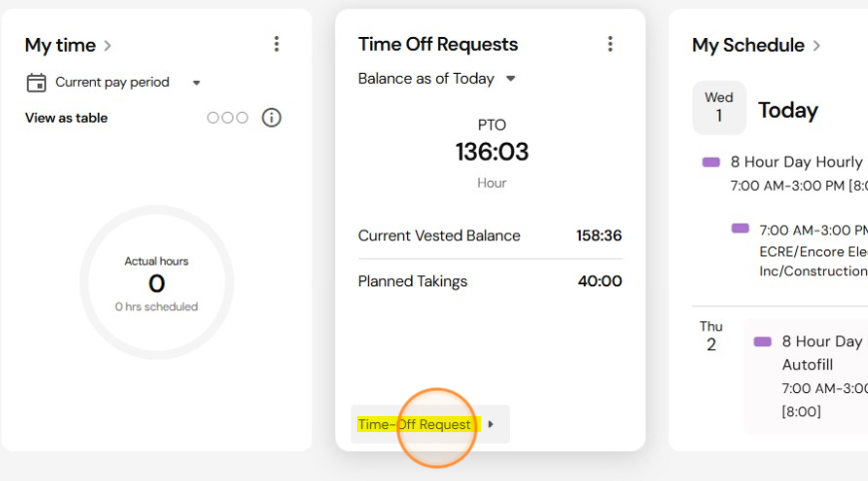Image resolution: width=868 pixels, height=481 pixels.
Task: Switch to View as table
Action: coord(66,118)
